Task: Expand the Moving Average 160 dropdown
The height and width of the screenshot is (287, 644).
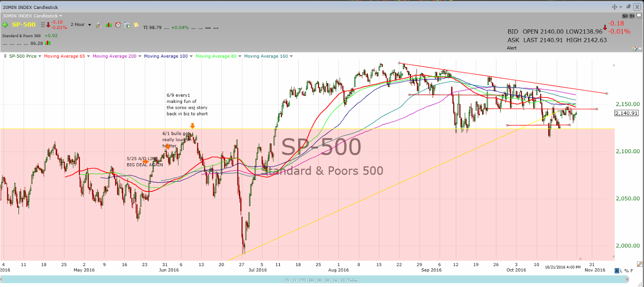Action: tap(291, 56)
